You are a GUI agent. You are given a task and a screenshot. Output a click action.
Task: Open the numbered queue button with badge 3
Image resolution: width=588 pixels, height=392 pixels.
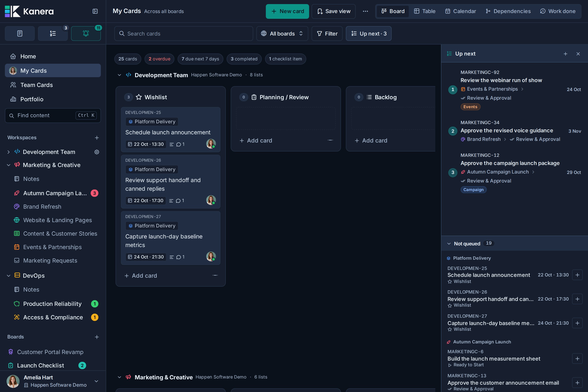(53, 33)
